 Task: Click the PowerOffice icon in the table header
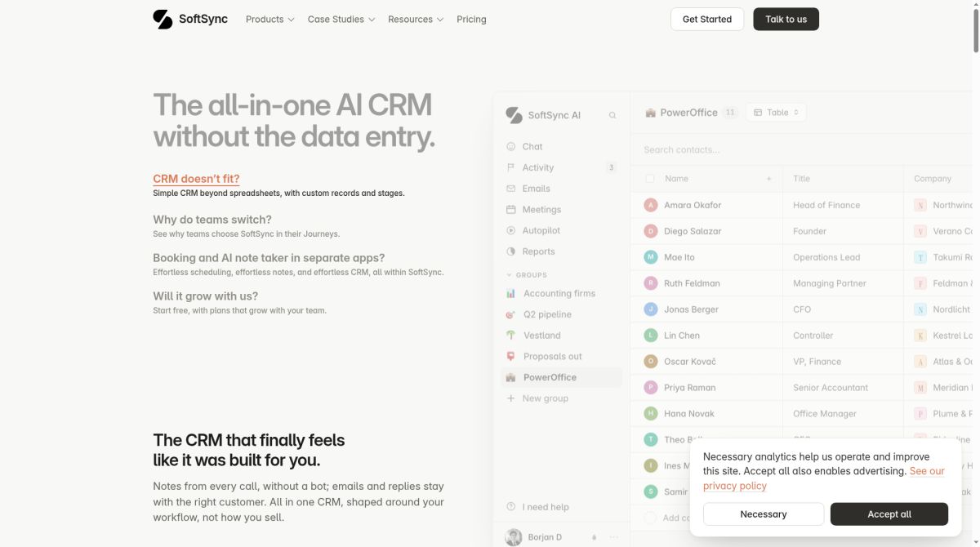651,113
